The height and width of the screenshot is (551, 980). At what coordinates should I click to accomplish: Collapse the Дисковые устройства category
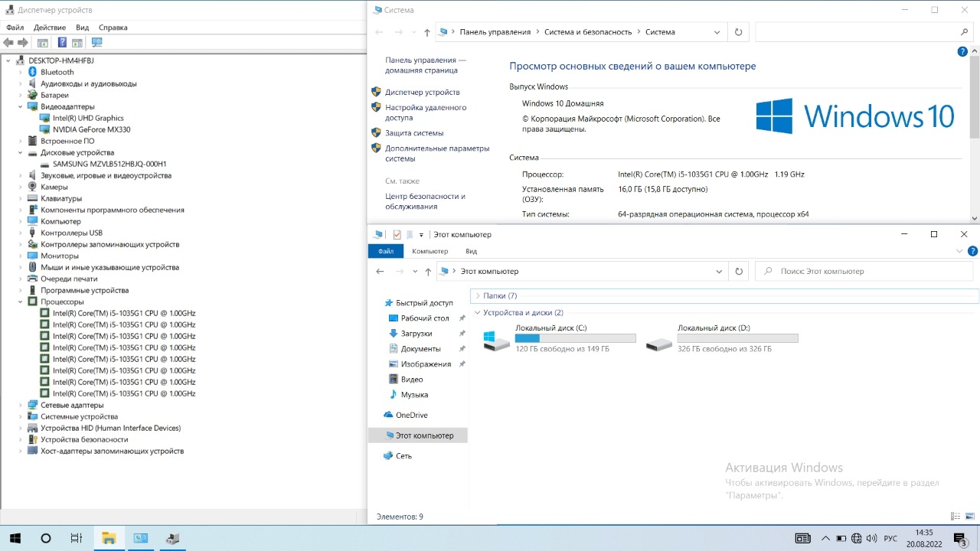coord(21,152)
